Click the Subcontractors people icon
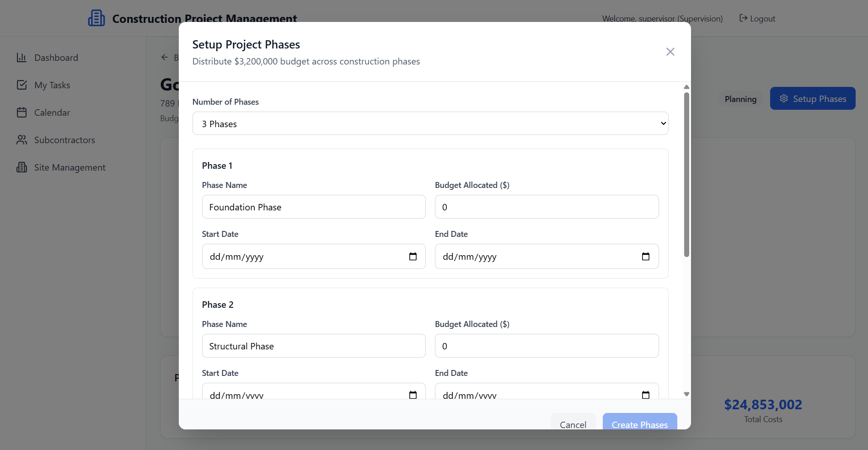 [21, 140]
